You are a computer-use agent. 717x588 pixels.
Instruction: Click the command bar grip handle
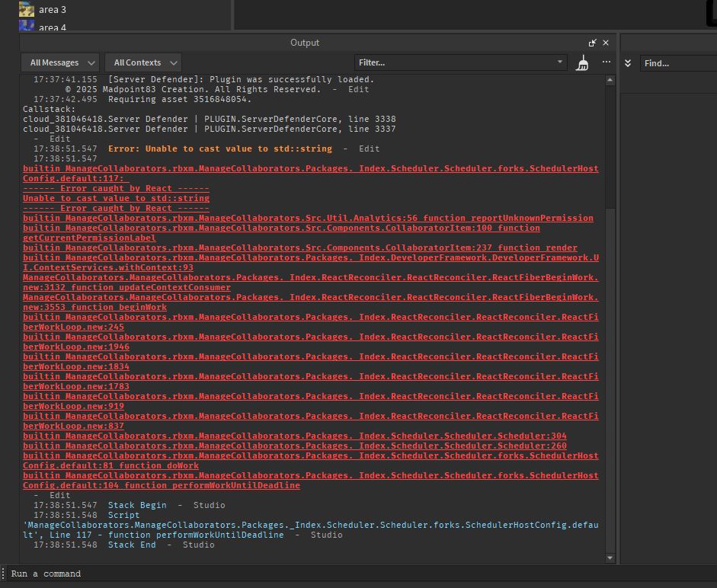click(x=5, y=574)
